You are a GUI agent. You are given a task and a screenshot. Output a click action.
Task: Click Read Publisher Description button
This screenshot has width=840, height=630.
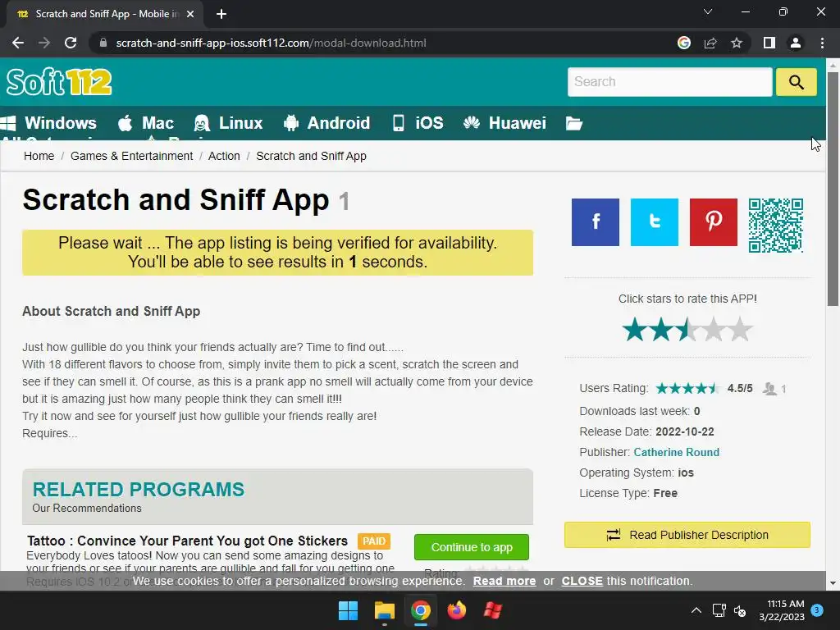click(x=687, y=535)
